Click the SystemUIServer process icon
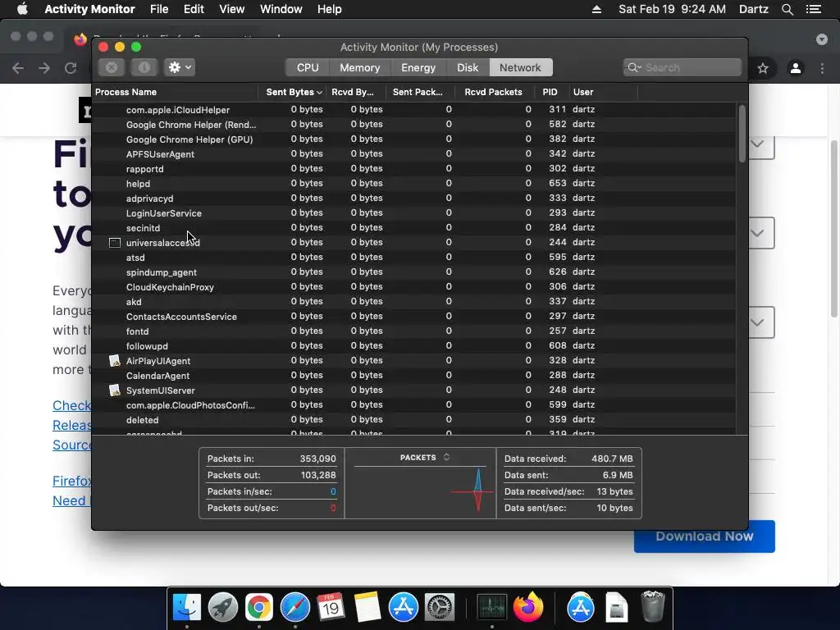The image size is (840, 630). (115, 390)
